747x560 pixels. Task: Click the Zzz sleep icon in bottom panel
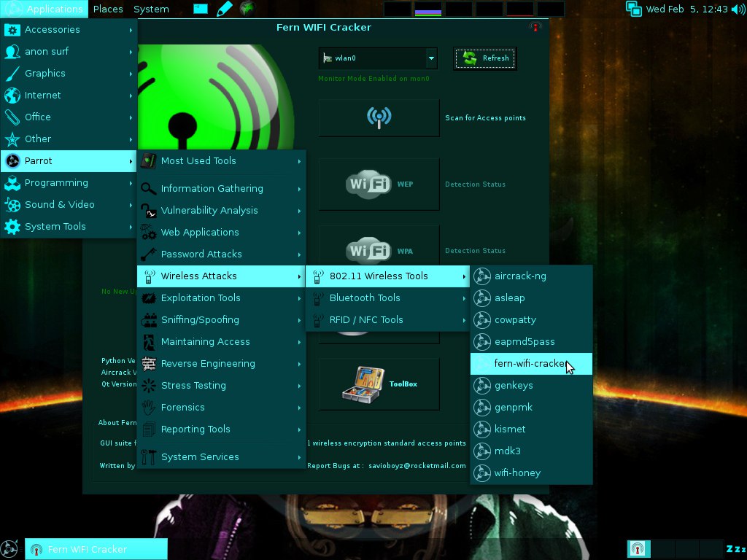[735, 549]
